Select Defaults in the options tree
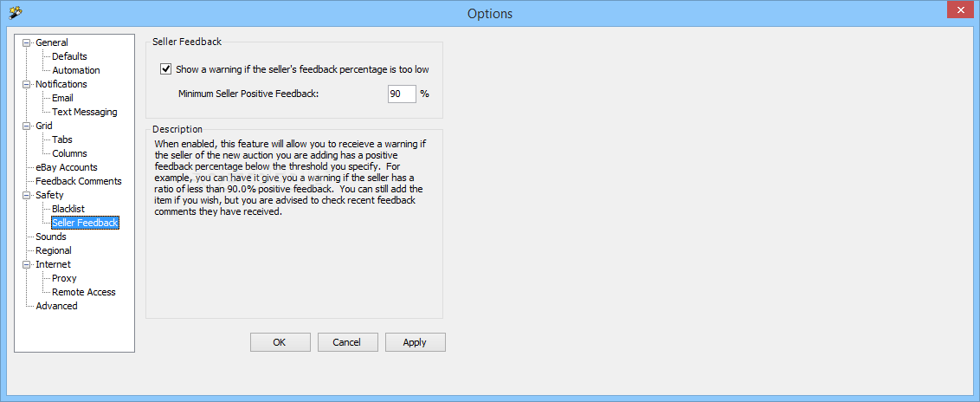The image size is (980, 402). (x=69, y=56)
